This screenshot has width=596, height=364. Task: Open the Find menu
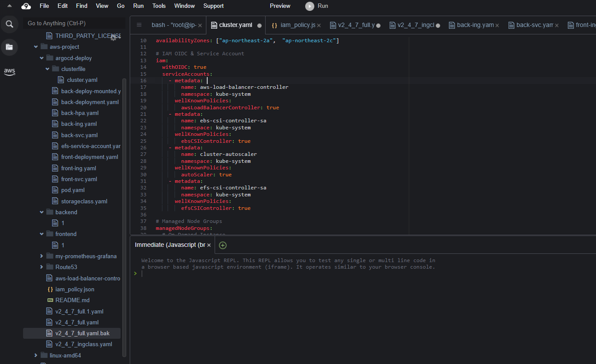(81, 6)
